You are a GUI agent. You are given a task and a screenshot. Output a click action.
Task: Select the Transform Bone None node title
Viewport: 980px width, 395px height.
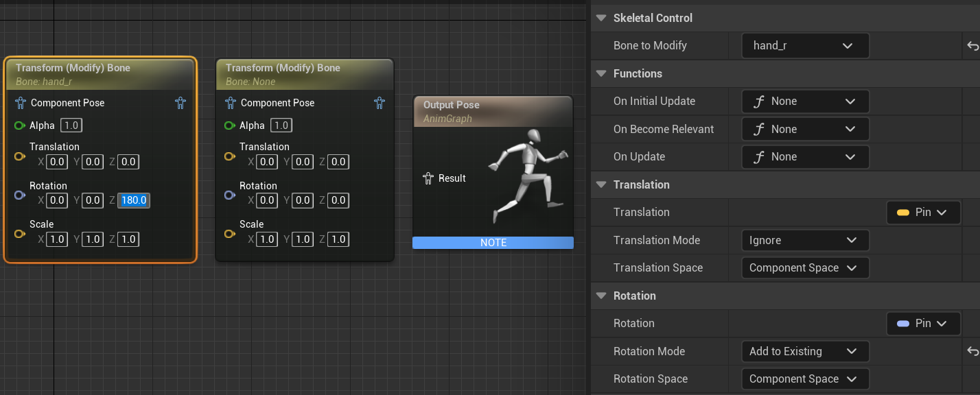pos(283,68)
